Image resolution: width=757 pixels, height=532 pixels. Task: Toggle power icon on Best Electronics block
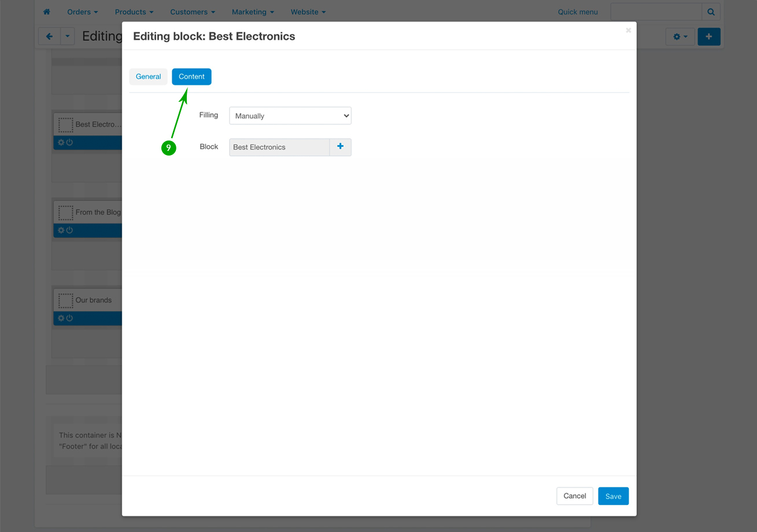[69, 142]
